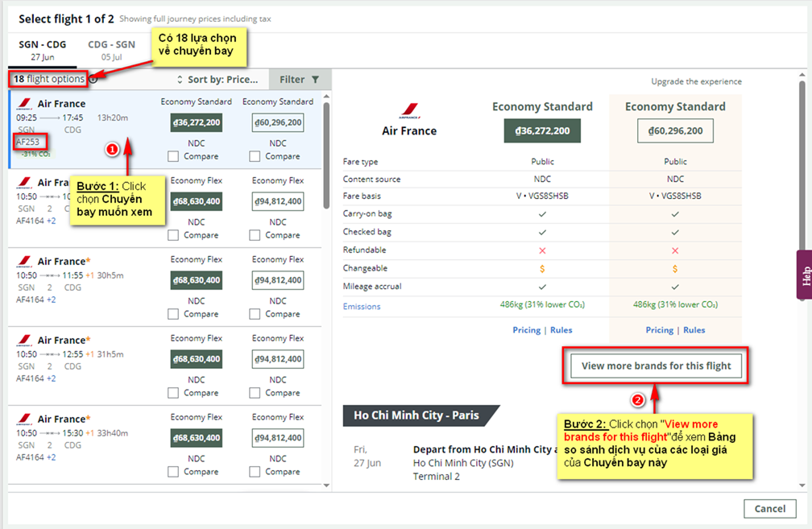Enable Compare under ₫68,630,400 in the 12:55 arrival row
Viewport: 812px width, 529px height.
173,393
